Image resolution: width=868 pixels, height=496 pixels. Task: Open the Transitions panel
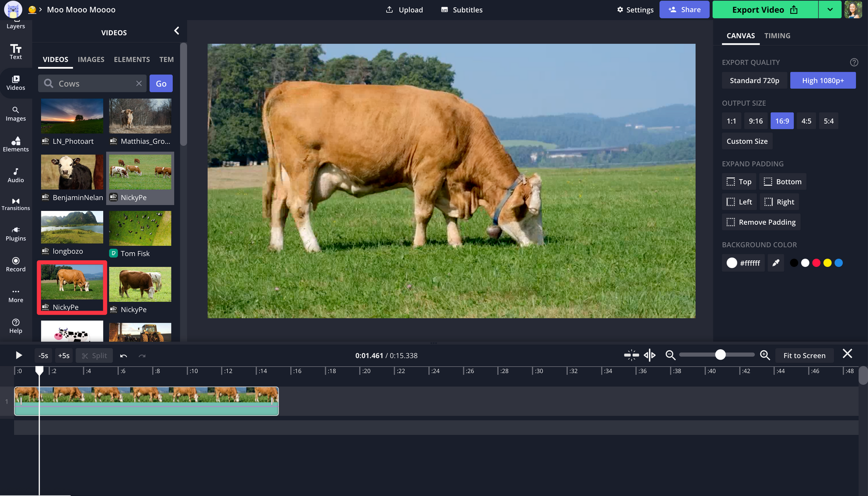[16, 204]
